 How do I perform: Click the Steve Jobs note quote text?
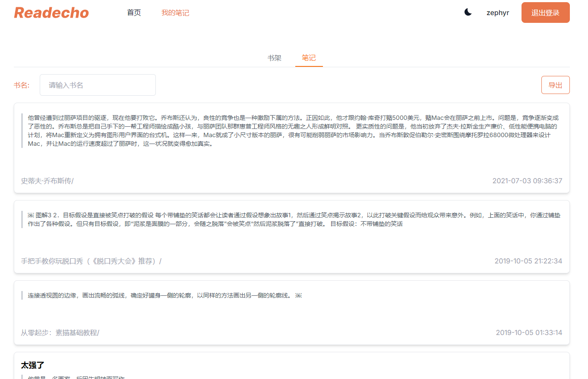[294, 131]
